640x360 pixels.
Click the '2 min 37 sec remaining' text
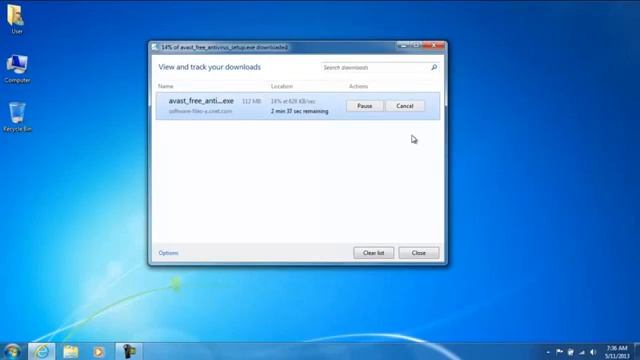click(300, 111)
